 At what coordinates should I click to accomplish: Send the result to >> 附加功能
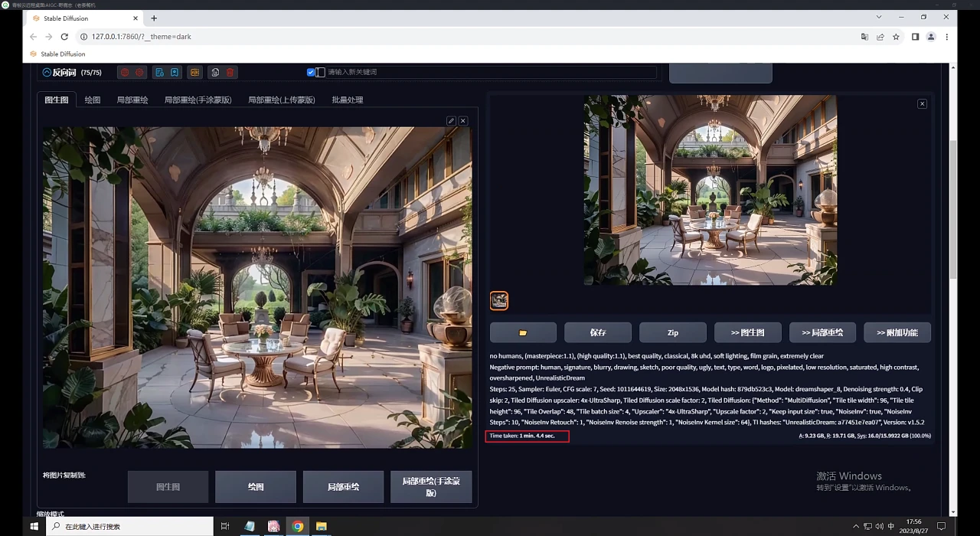coord(897,332)
